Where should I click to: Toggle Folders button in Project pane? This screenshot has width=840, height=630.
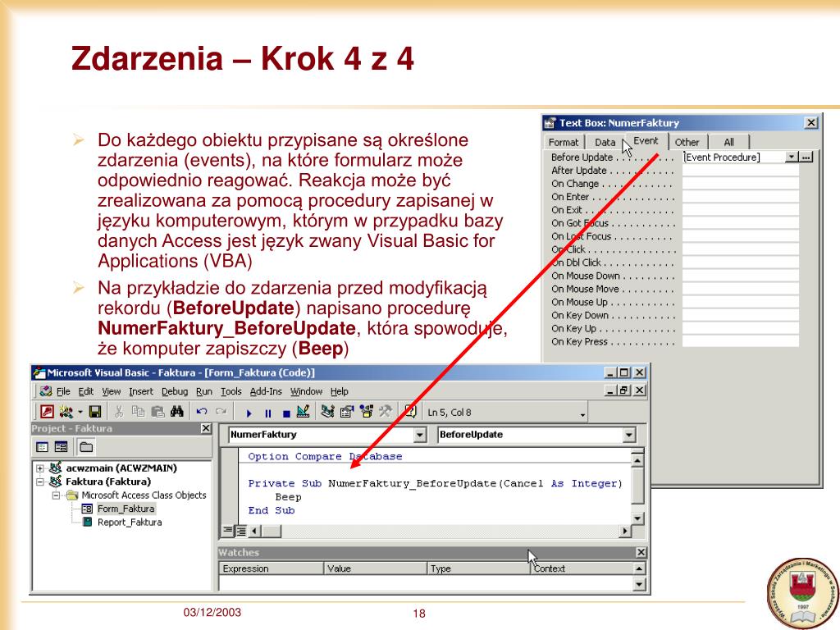click(x=86, y=447)
